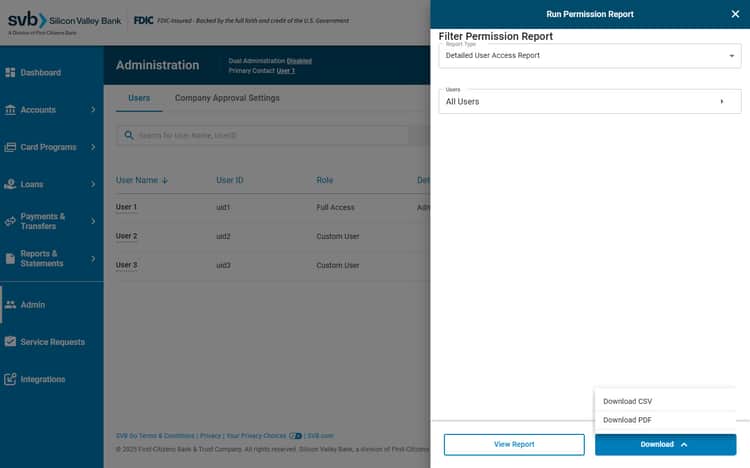Click the Role column header
Screen dimensions: 750x468
click(x=324, y=180)
